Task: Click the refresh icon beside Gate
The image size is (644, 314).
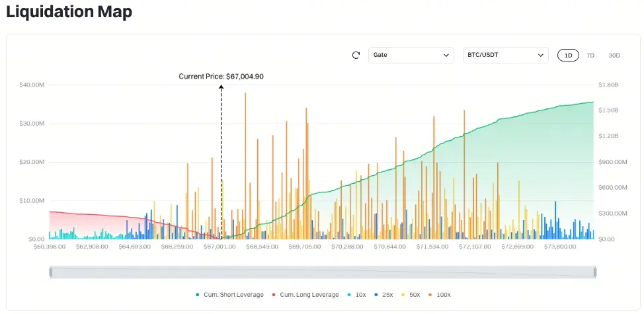Action: coord(356,55)
